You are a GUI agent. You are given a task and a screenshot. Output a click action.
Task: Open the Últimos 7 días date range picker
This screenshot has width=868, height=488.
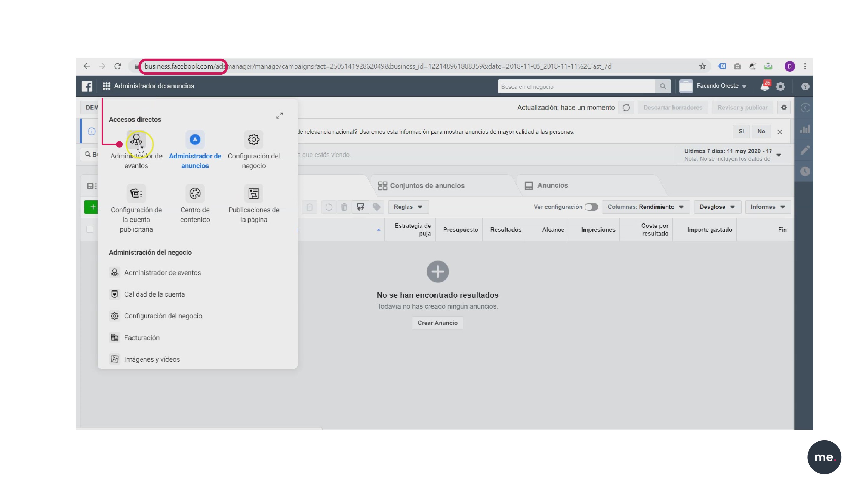[733, 155]
